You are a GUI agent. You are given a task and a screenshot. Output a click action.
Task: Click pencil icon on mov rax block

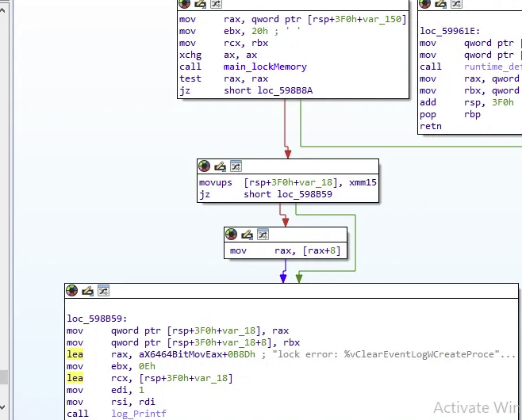pyautogui.click(x=247, y=234)
